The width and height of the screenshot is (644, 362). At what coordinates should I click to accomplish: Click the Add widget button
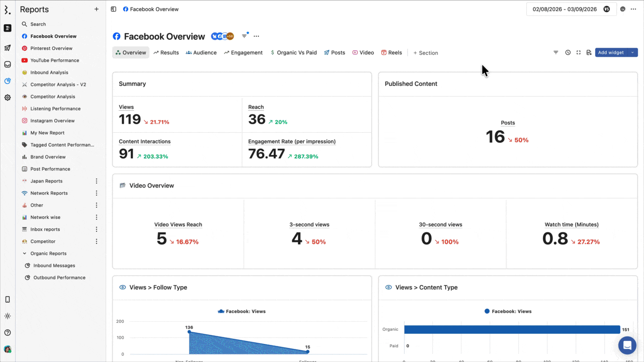pyautogui.click(x=611, y=53)
